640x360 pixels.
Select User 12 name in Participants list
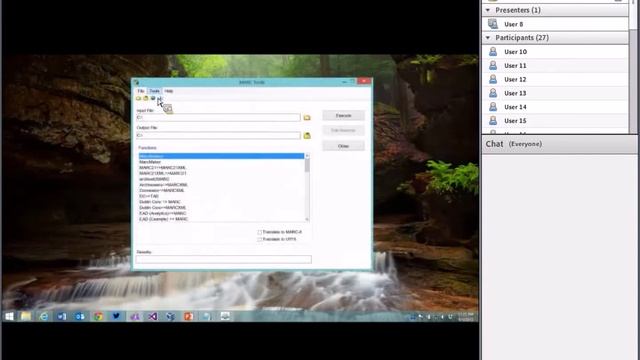tap(515, 80)
